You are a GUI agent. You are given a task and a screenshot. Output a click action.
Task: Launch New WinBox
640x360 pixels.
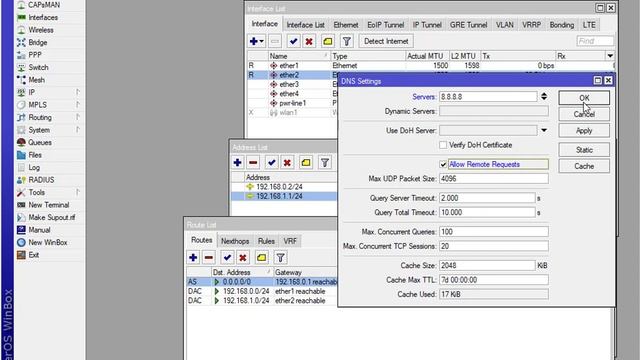(47, 242)
